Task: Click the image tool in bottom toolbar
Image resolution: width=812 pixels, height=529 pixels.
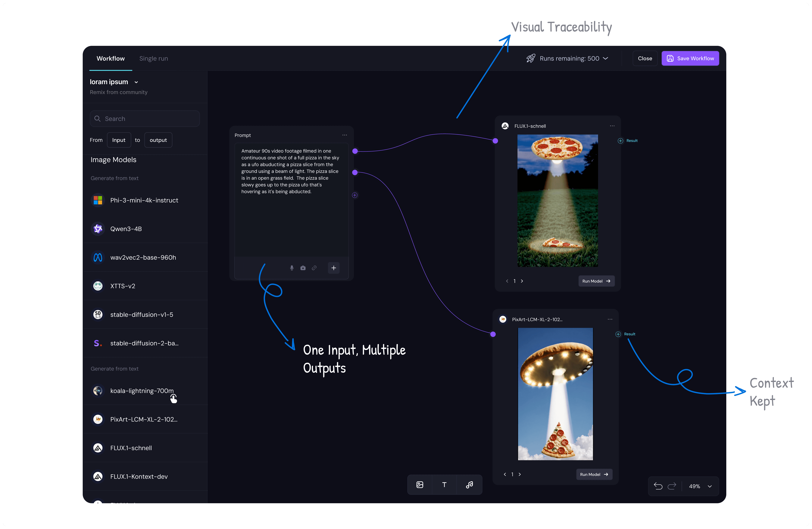Action: pyautogui.click(x=420, y=485)
